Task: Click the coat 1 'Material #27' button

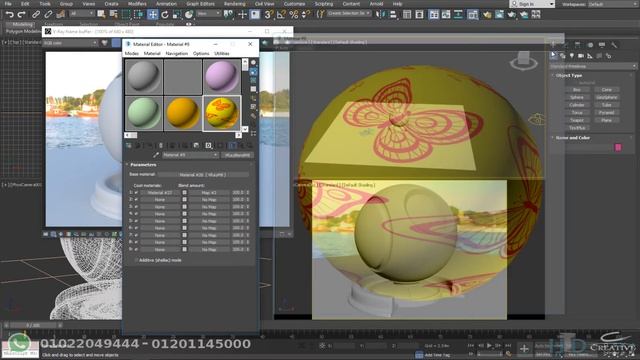Action: [160, 193]
